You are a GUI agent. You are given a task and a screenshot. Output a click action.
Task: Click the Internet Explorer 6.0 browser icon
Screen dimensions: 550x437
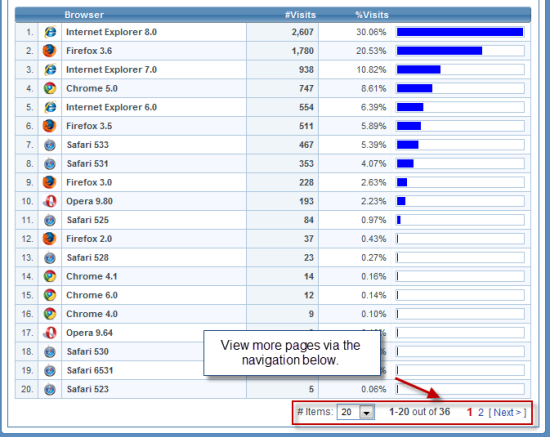point(50,107)
